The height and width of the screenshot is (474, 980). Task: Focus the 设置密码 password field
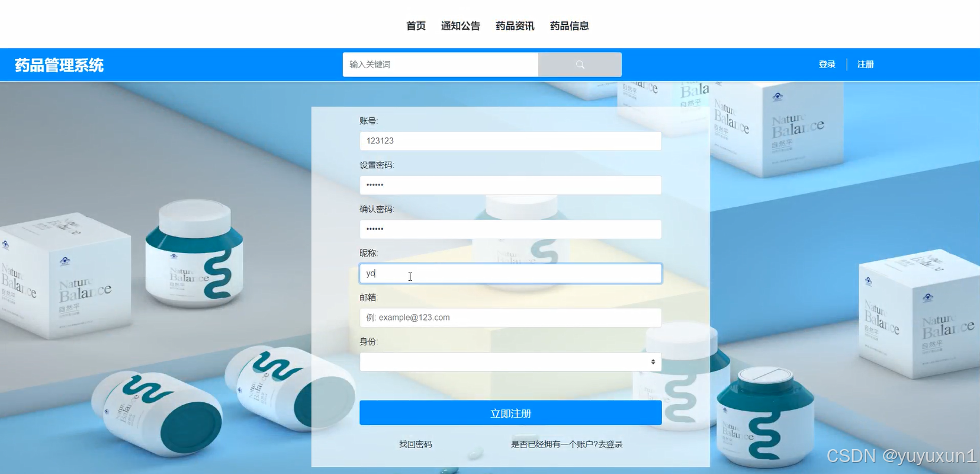pos(510,185)
